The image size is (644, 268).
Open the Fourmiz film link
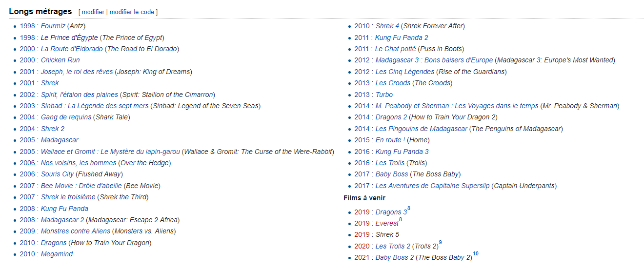click(x=53, y=26)
